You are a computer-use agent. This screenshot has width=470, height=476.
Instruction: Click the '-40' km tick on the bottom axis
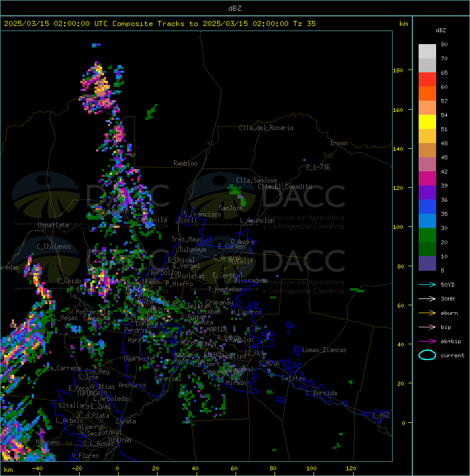click(x=37, y=469)
